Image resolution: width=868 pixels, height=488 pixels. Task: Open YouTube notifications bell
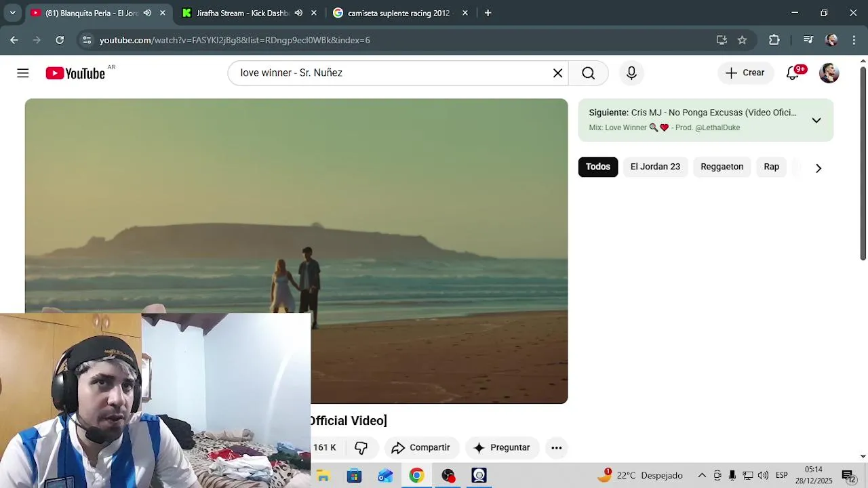(792, 73)
